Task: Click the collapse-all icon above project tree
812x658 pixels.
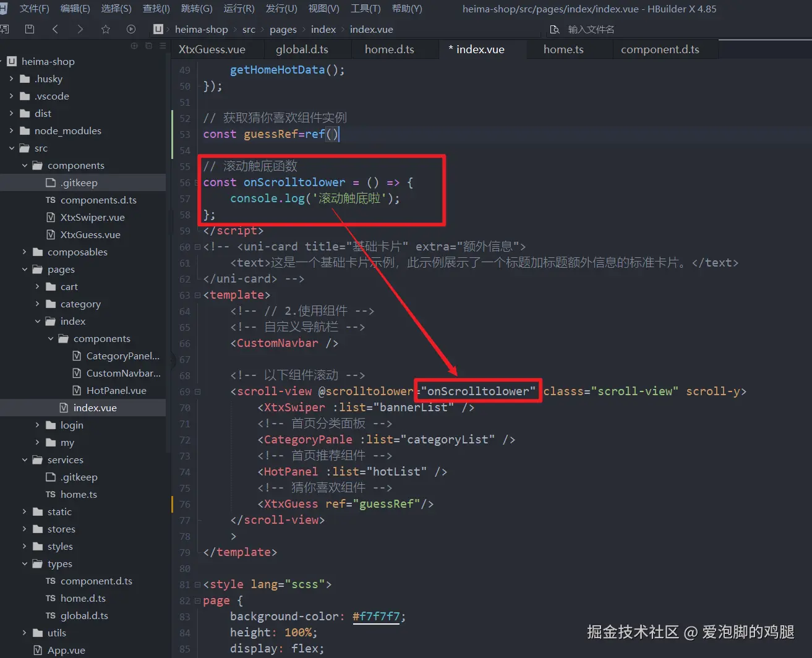Action: tap(148, 46)
